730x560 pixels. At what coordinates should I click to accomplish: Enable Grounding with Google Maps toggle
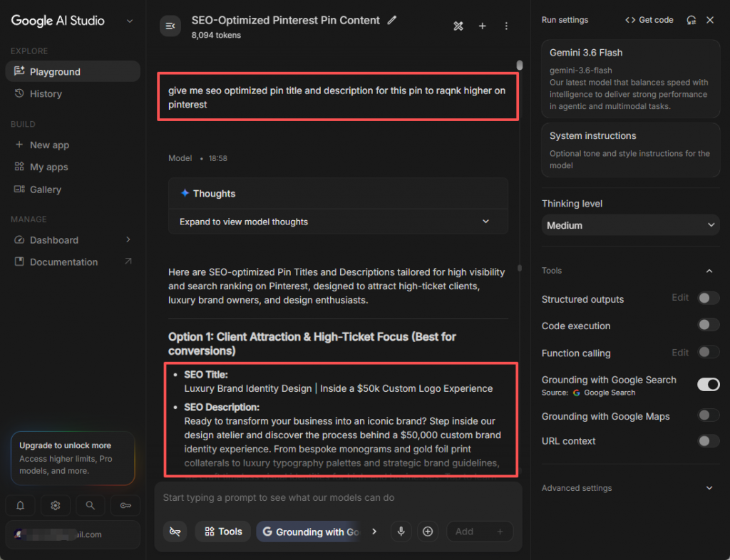click(x=708, y=415)
